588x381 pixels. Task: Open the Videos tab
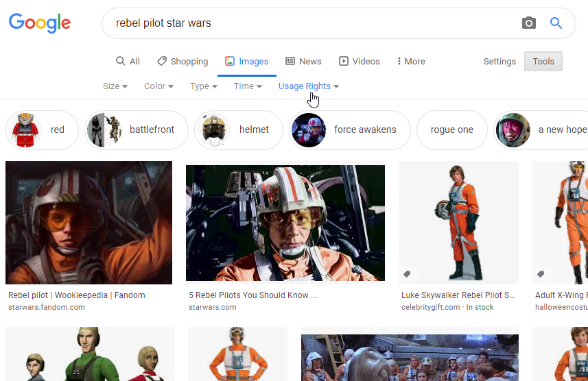[360, 61]
